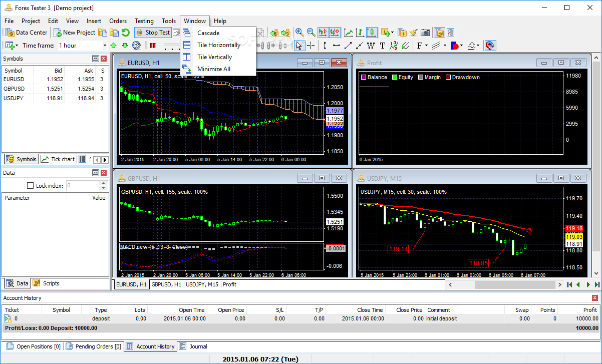The width and height of the screenshot is (602, 364).
Task: Zoom in the chart with magnifier plus
Action: pos(299,33)
